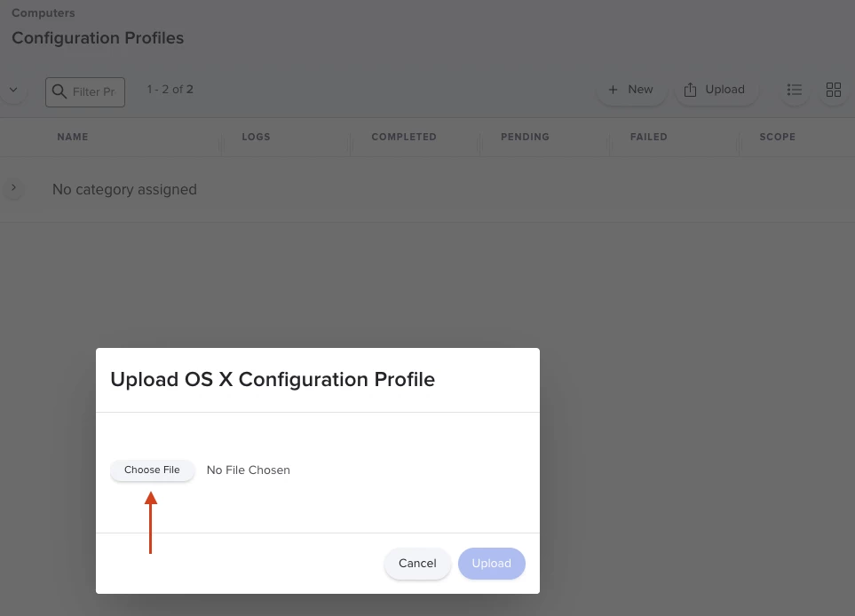This screenshot has height=616, width=855.
Task: Click the 1 - 2 of 2 count
Action: tap(170, 90)
